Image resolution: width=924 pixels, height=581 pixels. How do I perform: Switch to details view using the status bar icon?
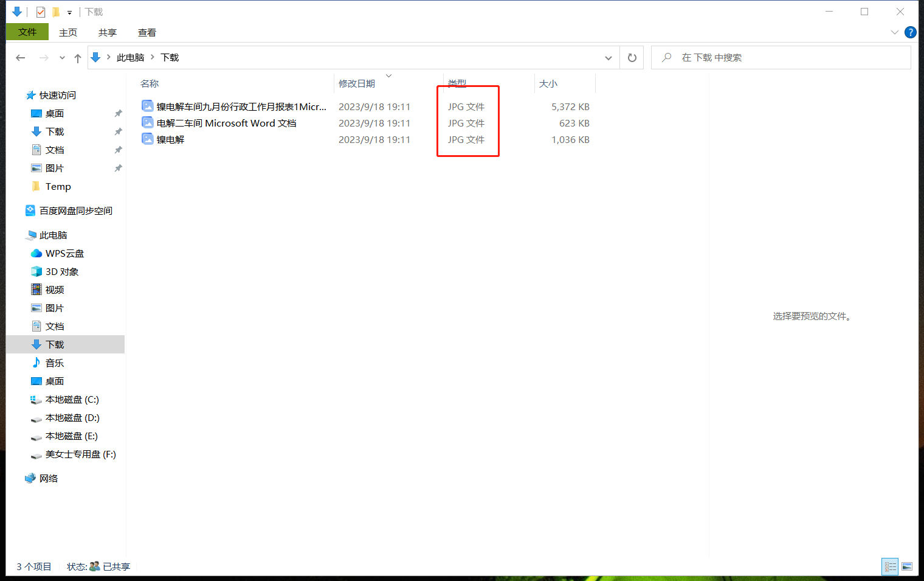(889, 566)
